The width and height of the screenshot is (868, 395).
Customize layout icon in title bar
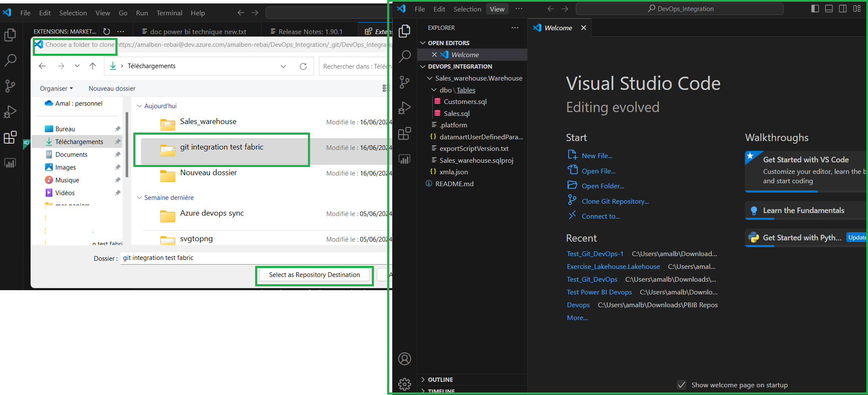[x=857, y=9]
